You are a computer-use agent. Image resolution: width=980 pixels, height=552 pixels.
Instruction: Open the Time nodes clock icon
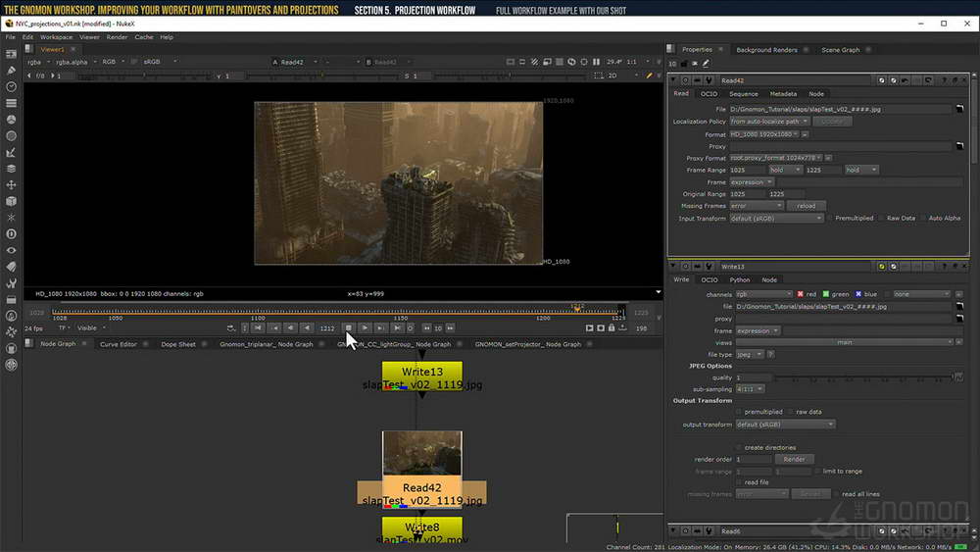[11, 87]
